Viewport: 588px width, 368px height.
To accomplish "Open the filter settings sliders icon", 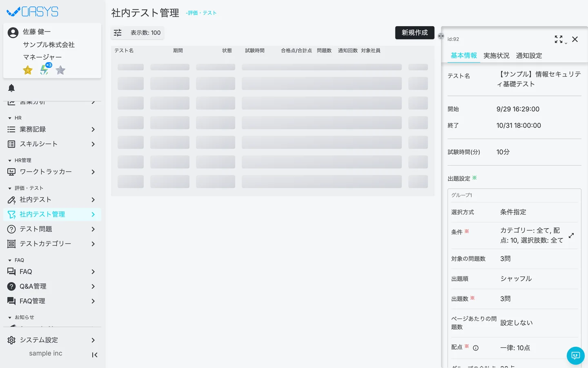I will tap(118, 33).
